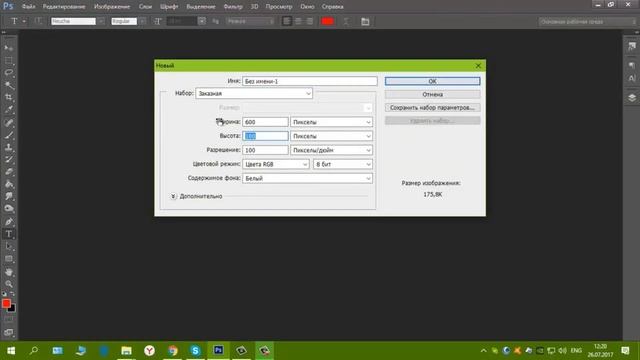The width and height of the screenshot is (640, 360).
Task: Select the Hand tool
Action: [x=9, y=272]
